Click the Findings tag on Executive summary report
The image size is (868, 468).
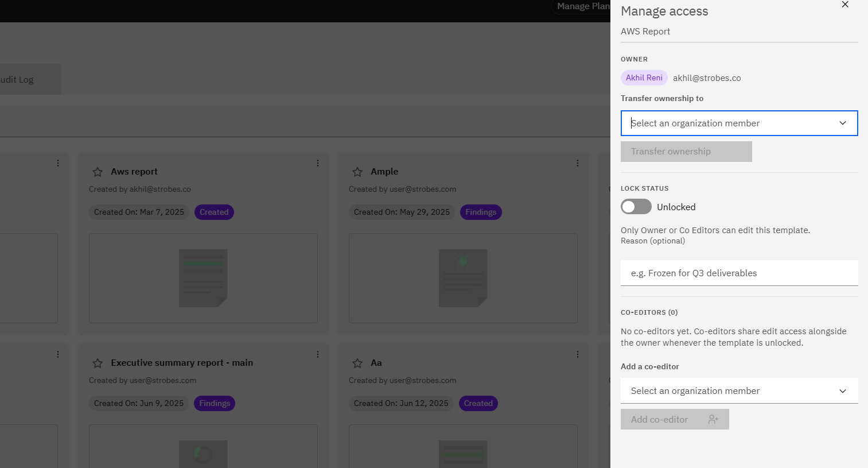pyautogui.click(x=215, y=403)
